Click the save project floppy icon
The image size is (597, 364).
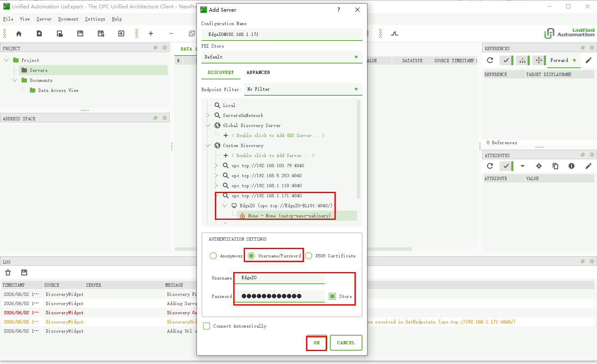point(80,34)
